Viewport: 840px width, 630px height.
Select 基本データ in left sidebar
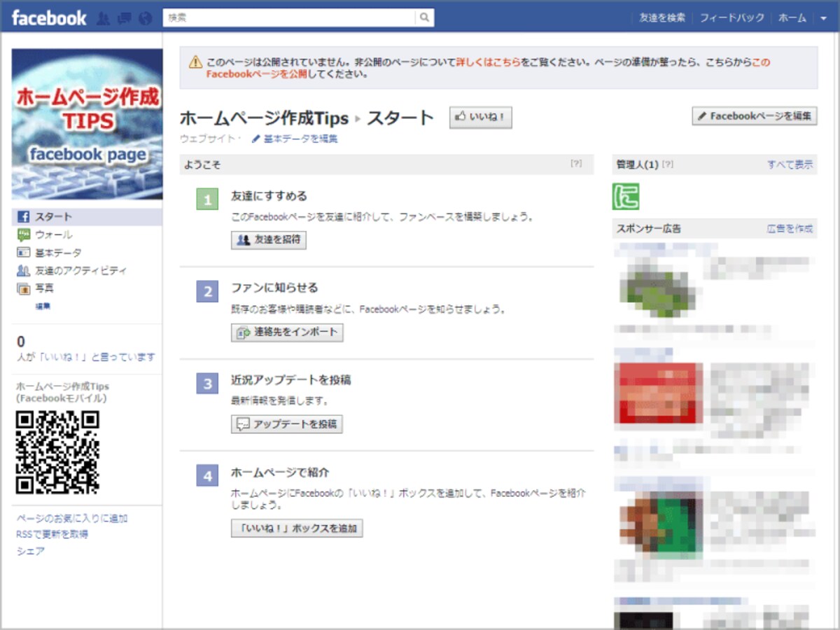(x=49, y=253)
